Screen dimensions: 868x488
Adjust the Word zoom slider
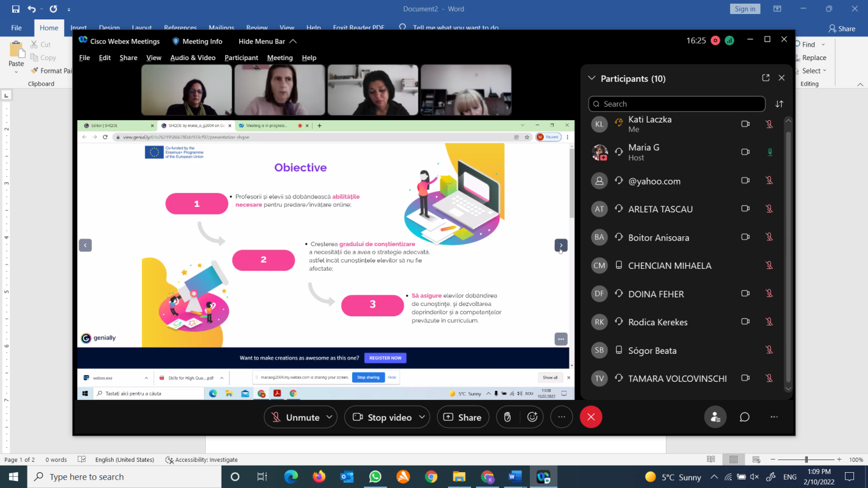point(806,459)
